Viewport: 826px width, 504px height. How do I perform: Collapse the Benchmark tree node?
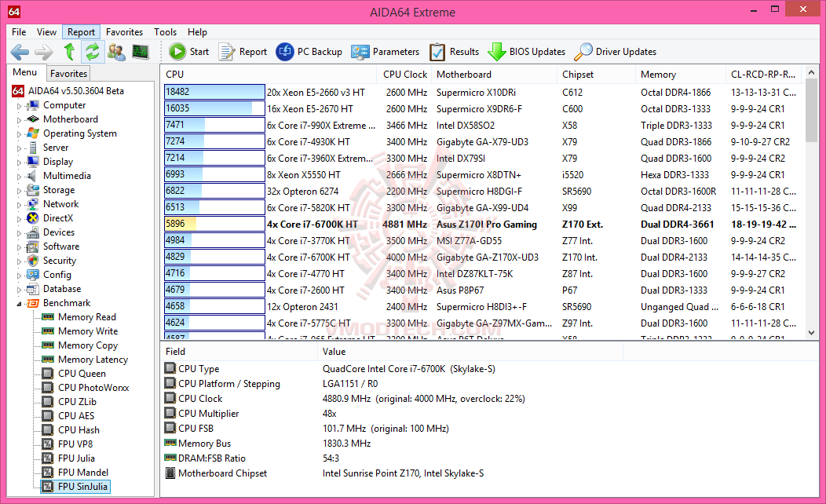[19, 303]
